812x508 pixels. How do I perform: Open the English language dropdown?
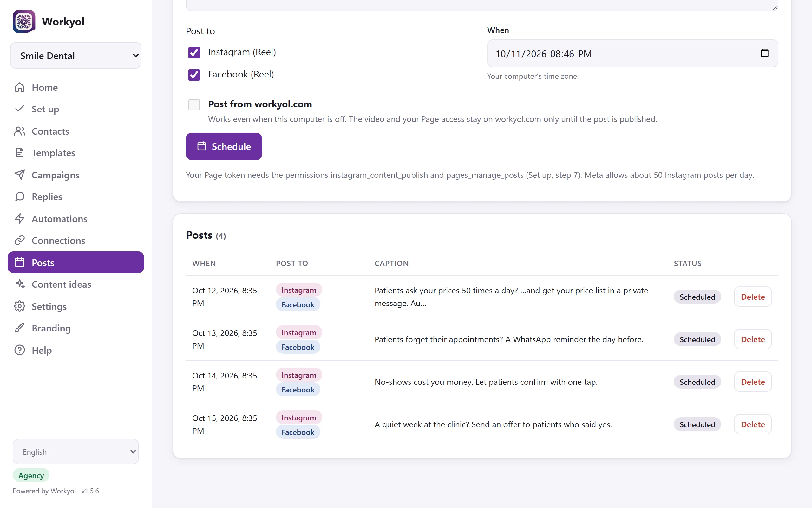pyautogui.click(x=76, y=451)
